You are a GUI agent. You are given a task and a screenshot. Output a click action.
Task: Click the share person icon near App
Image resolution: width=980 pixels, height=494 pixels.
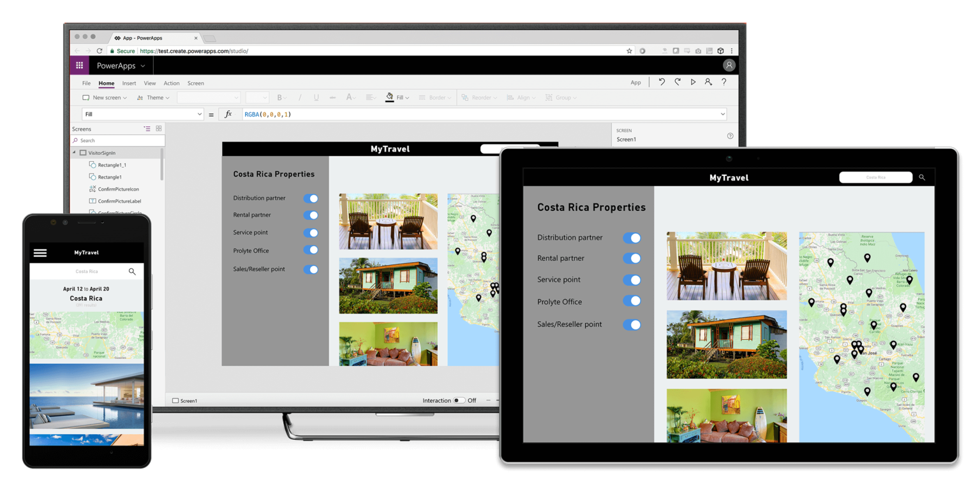coord(708,82)
